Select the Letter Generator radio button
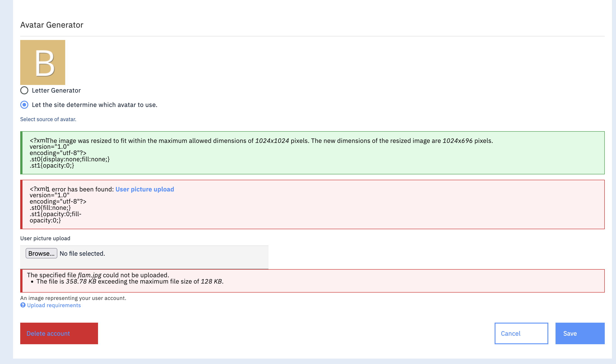The height and width of the screenshot is (364, 616). coord(24,90)
